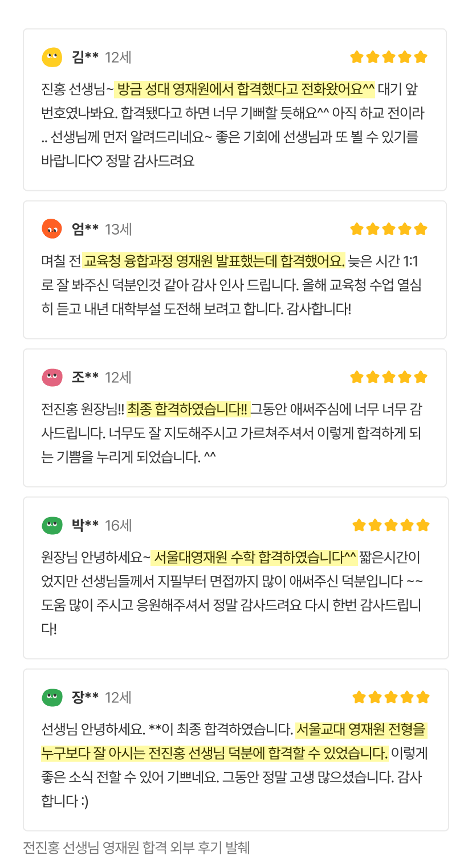Click the star rating on 박**'s review
Screen dimensions: 472x868
390,525
